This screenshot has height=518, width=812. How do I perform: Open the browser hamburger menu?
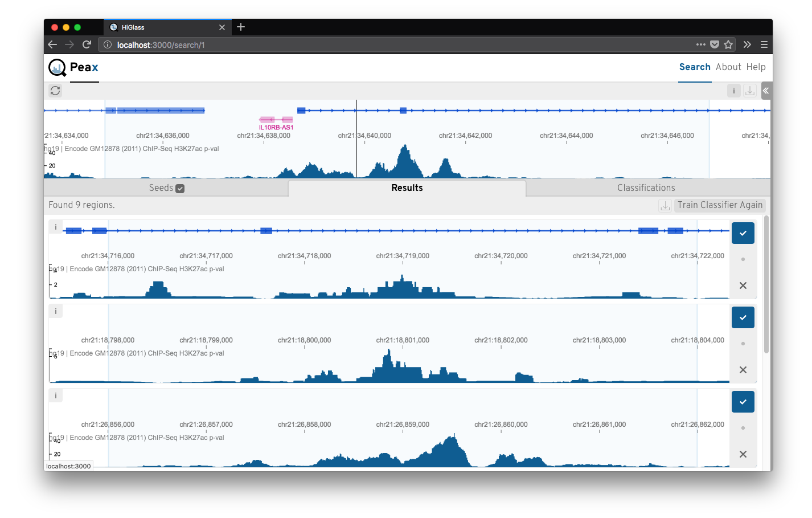[x=764, y=44]
